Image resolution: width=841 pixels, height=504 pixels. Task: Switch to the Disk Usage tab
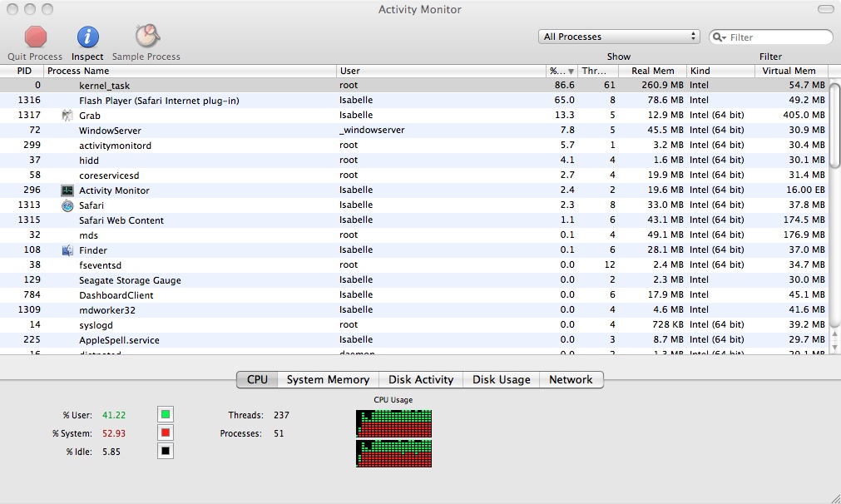[x=501, y=379]
